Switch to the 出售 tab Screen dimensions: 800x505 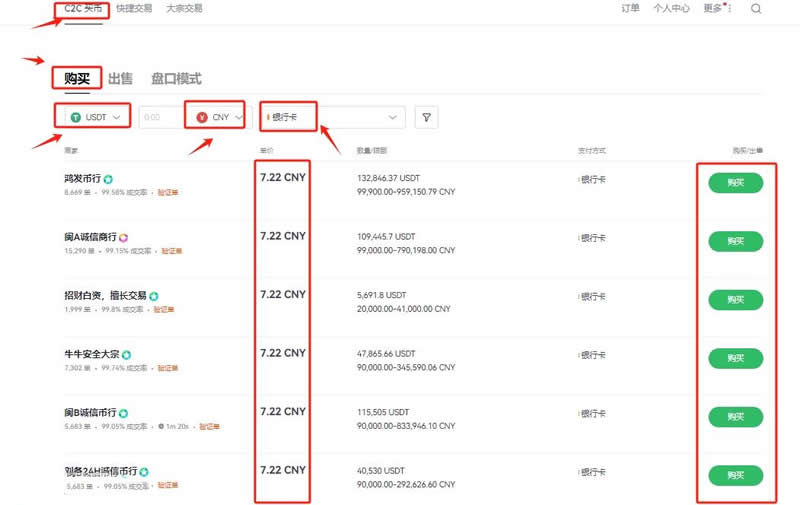pos(120,79)
